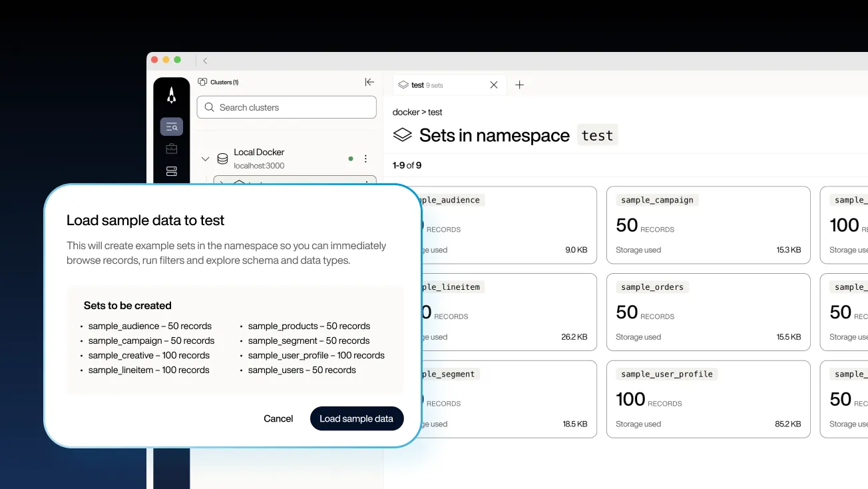The height and width of the screenshot is (489, 868).
Task: Click the back navigation arrow
Action: click(x=204, y=60)
